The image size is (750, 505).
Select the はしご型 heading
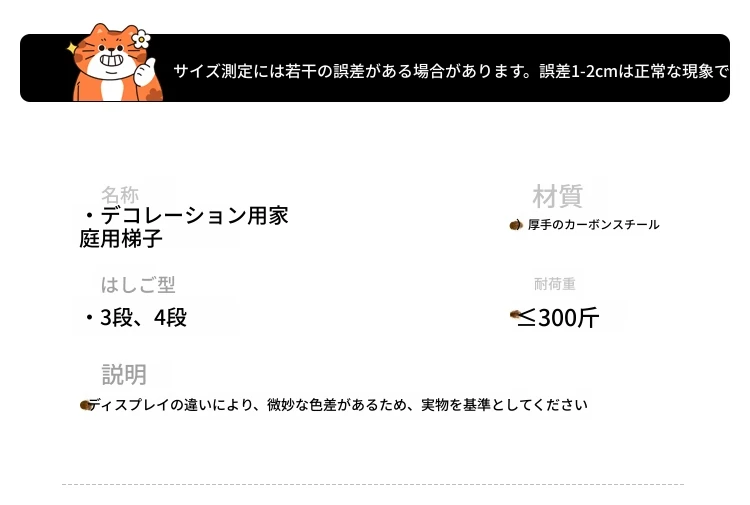pos(138,285)
